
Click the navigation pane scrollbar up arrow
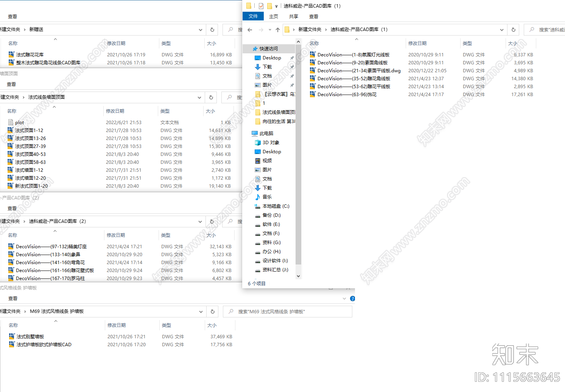[x=298, y=42]
